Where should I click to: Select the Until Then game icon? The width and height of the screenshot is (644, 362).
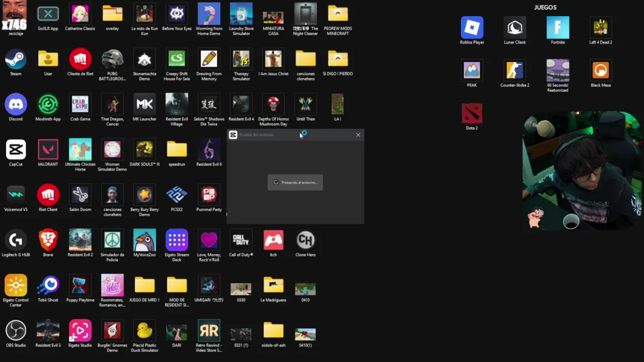pyautogui.click(x=305, y=105)
